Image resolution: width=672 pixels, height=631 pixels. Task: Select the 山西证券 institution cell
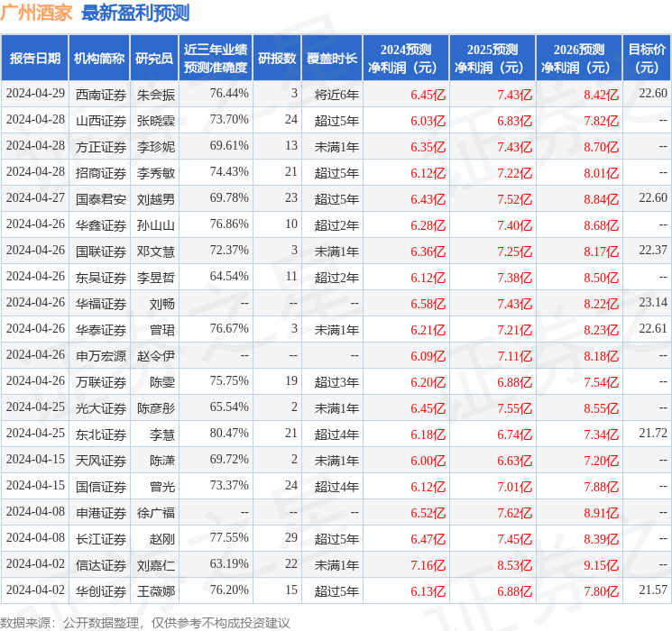(x=101, y=121)
